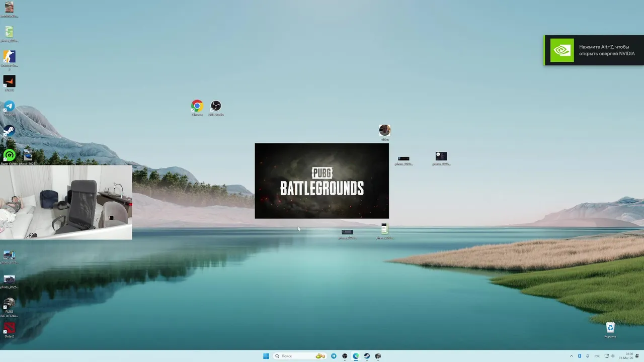Click the display/network tray icon
The height and width of the screenshot is (362, 644).
(x=606, y=356)
